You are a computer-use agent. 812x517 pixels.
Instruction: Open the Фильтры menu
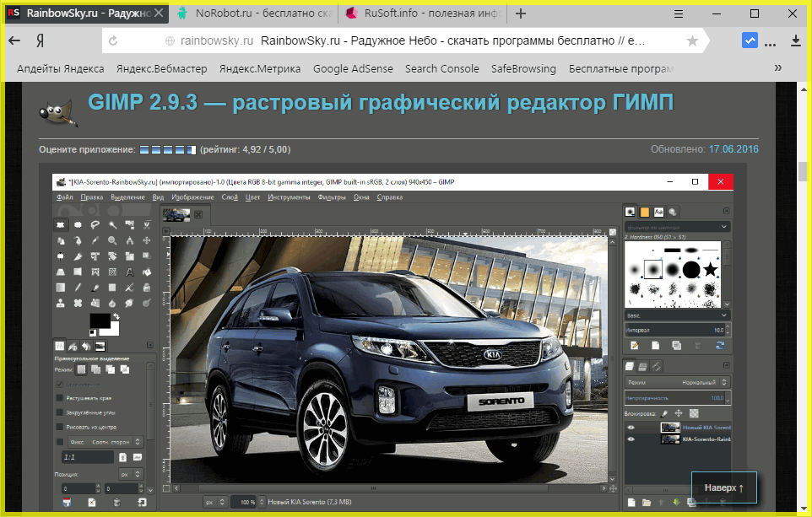coord(332,197)
